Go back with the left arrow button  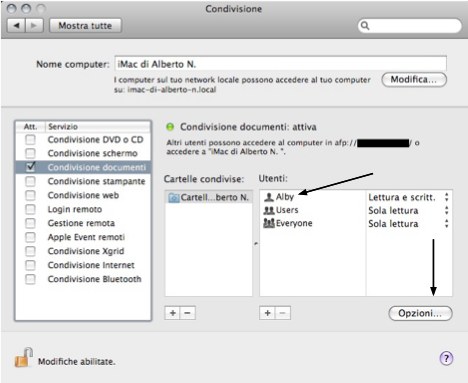[16, 26]
